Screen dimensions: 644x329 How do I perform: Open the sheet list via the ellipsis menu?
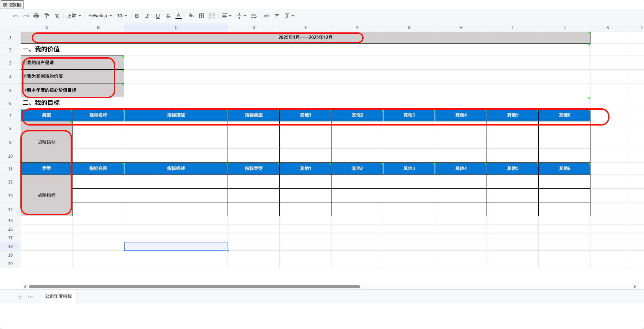(30, 297)
